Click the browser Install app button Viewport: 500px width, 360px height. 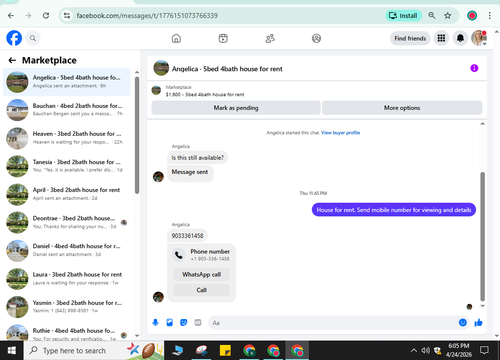[x=404, y=16]
